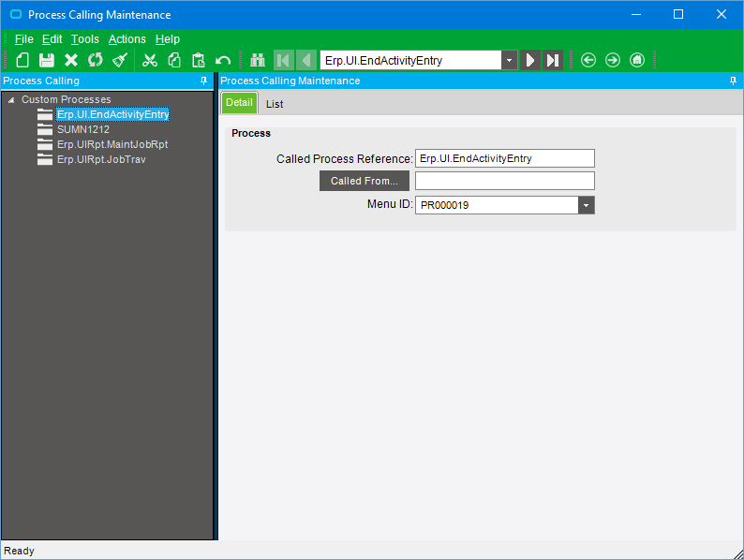
Task: Click the Back circular arrow icon
Action: 588,60
